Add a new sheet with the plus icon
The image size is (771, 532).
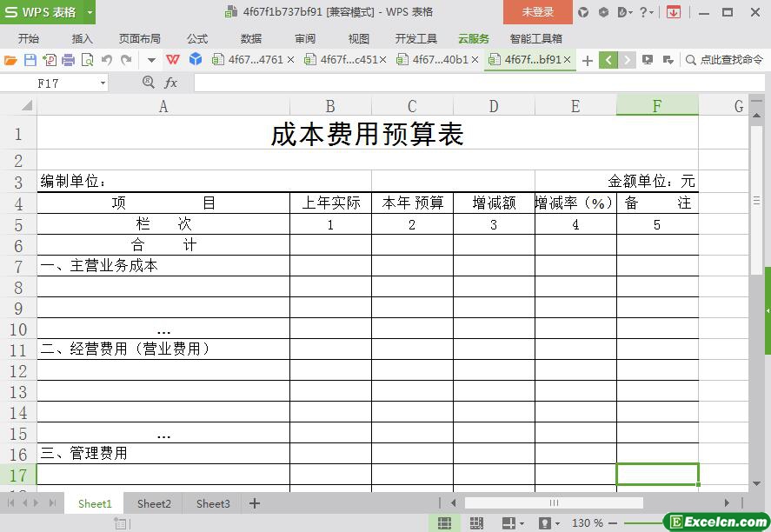pos(255,503)
